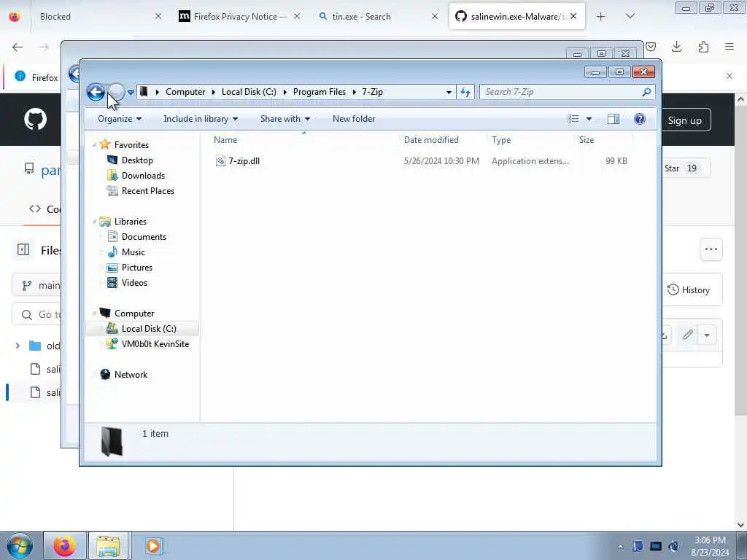Open the Windows Start menu

[x=20, y=545]
